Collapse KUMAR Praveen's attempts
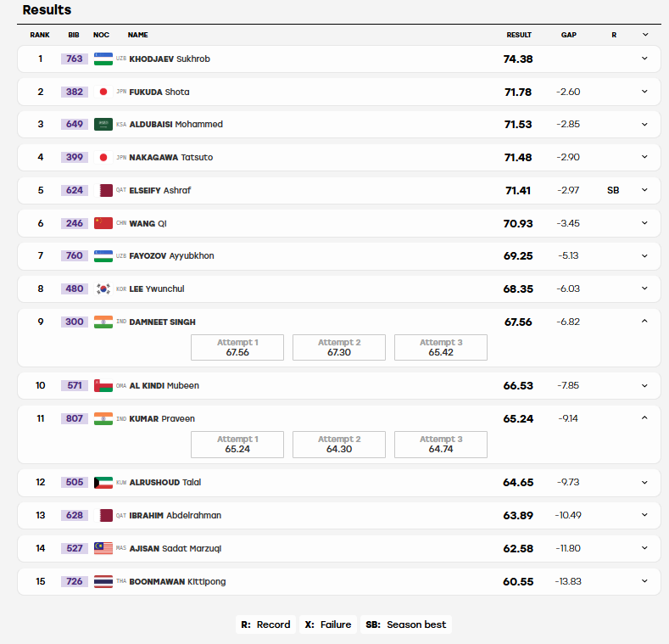 pyautogui.click(x=644, y=418)
